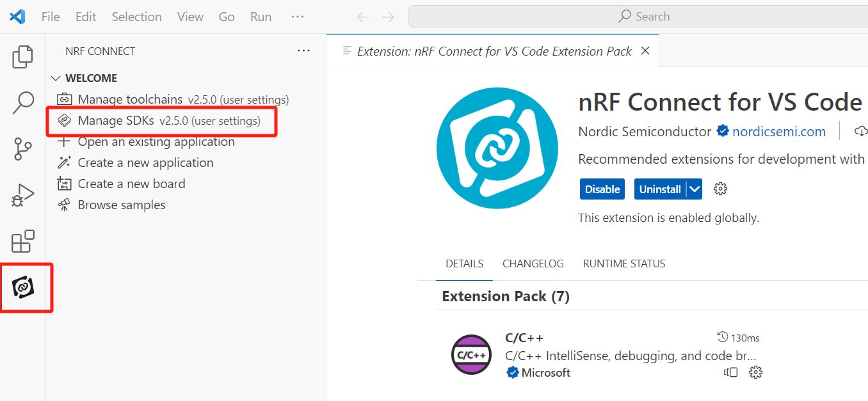This screenshot has width=868, height=401.
Task: Open the Explorer view in activity bar
Action: click(23, 58)
